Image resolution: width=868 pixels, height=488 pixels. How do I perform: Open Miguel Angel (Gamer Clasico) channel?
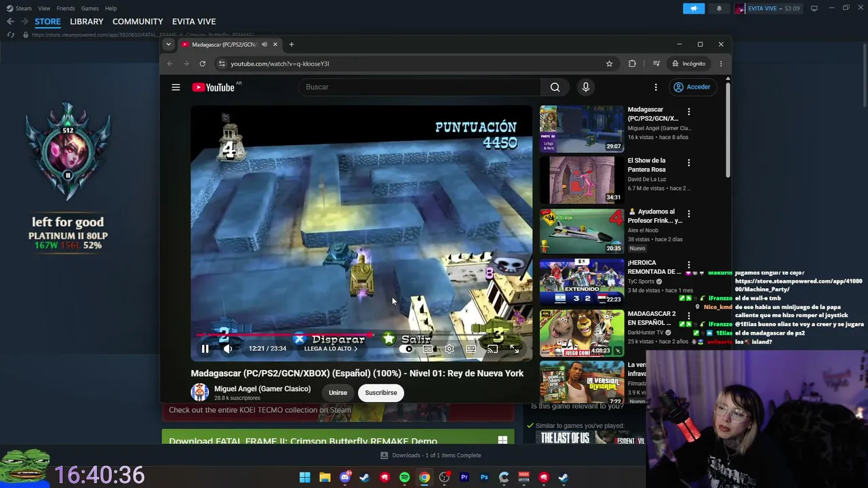(262, 389)
